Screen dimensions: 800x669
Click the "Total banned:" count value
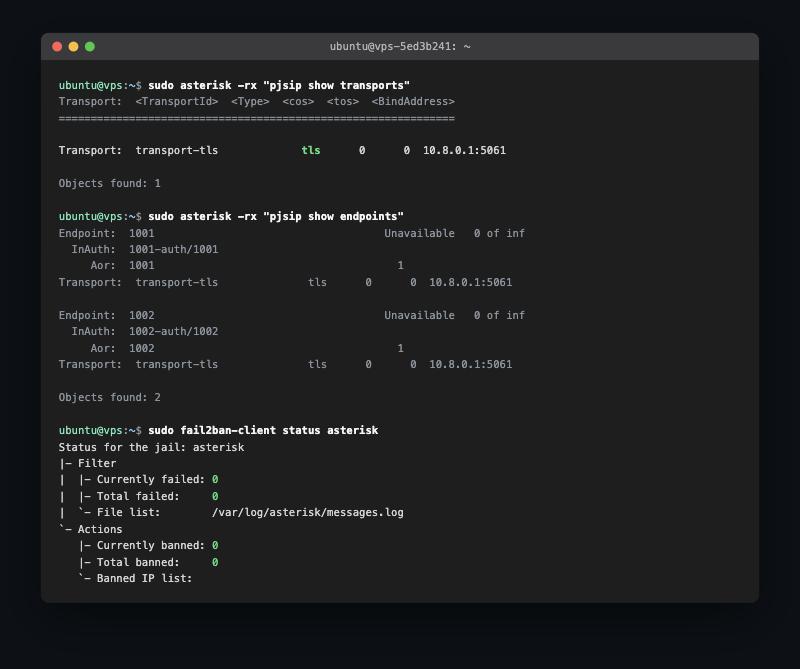[x=215, y=562]
